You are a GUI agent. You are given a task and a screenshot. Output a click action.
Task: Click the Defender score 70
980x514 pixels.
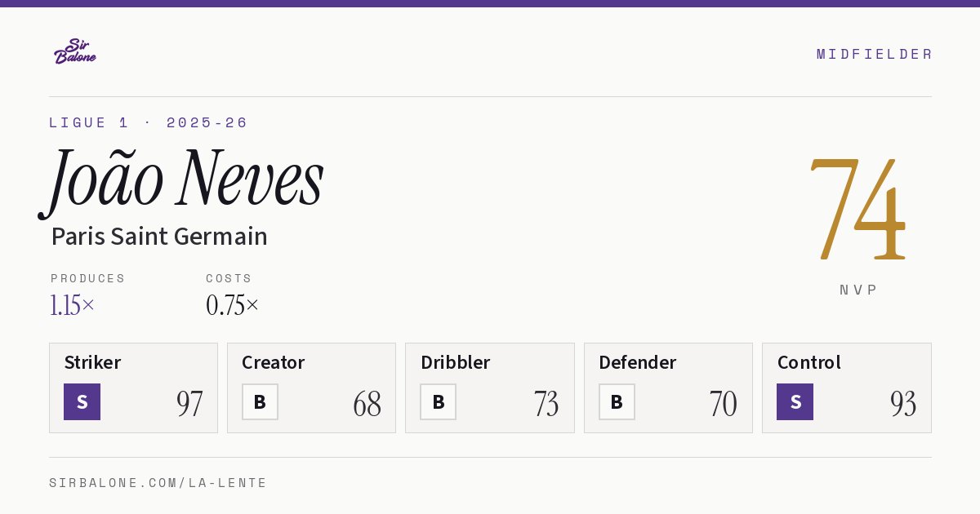pos(724,404)
